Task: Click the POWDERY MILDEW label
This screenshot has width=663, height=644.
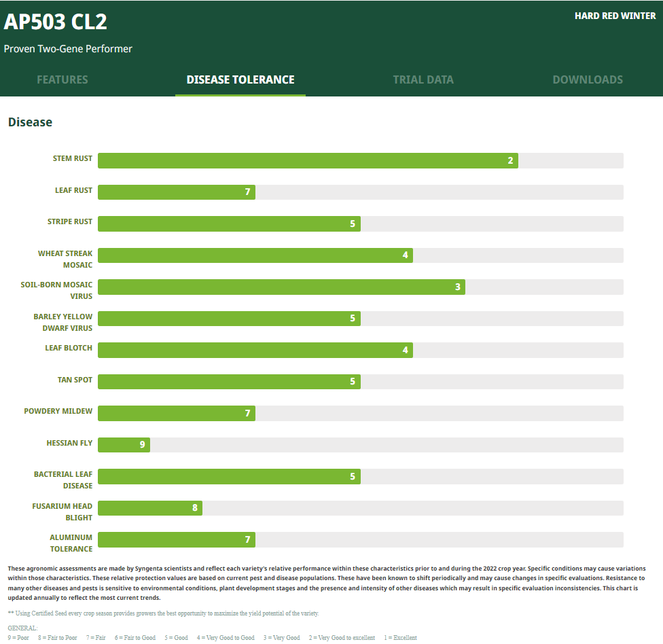Action: pos(58,411)
